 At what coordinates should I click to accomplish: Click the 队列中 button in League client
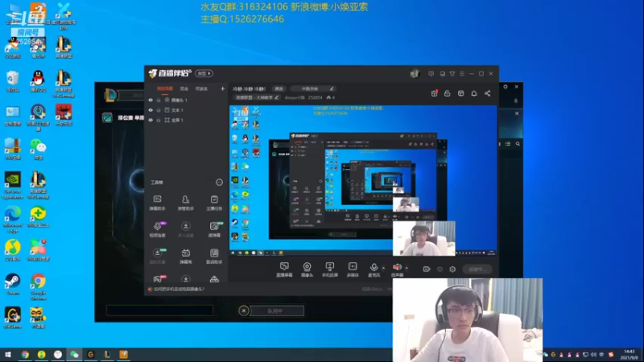[x=277, y=311]
